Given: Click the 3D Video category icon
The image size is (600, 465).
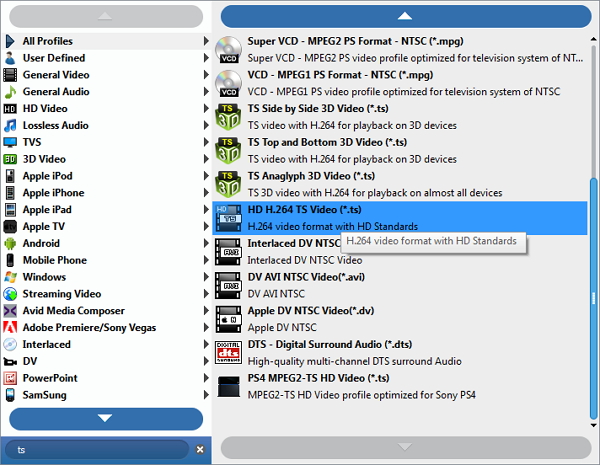Looking at the screenshot, I should 10,159.
